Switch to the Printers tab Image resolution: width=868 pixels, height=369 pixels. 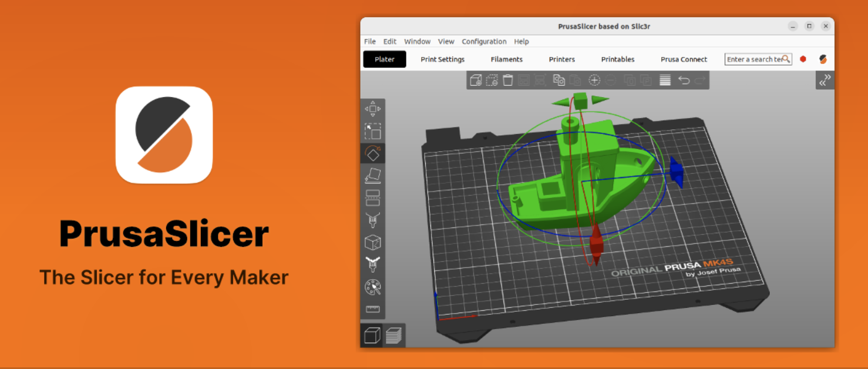tap(562, 59)
